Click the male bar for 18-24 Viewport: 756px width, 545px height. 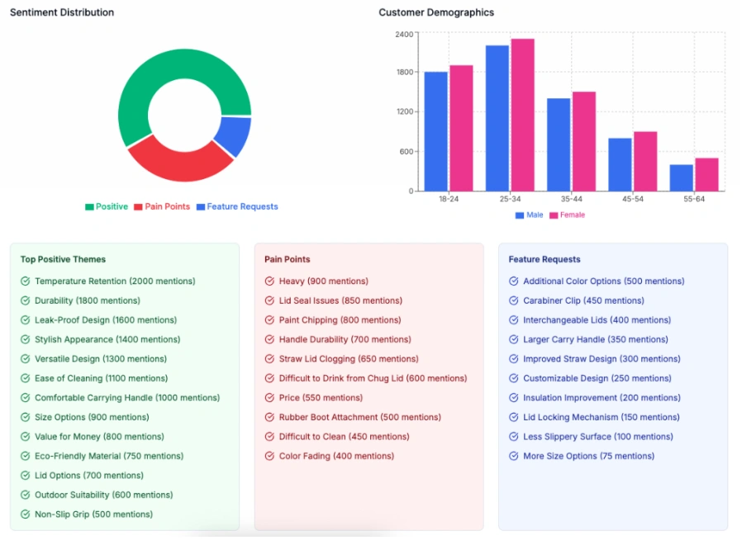point(435,131)
